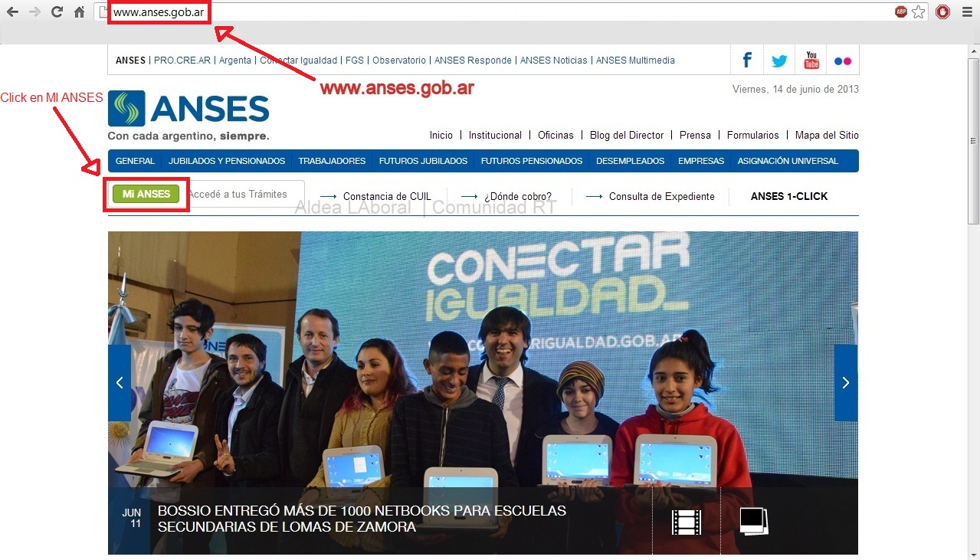Open the browser home page icon

point(79,12)
